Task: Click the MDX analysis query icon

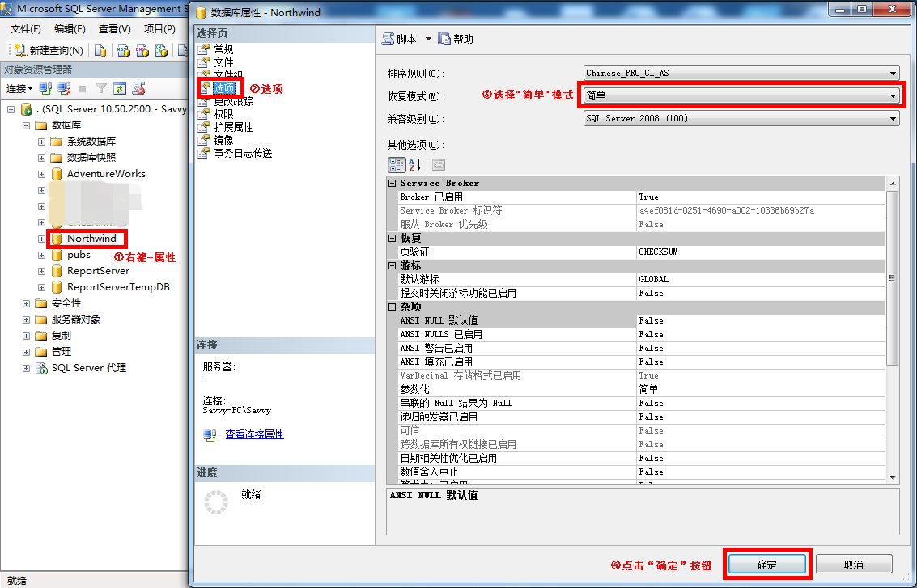Action: (x=123, y=50)
